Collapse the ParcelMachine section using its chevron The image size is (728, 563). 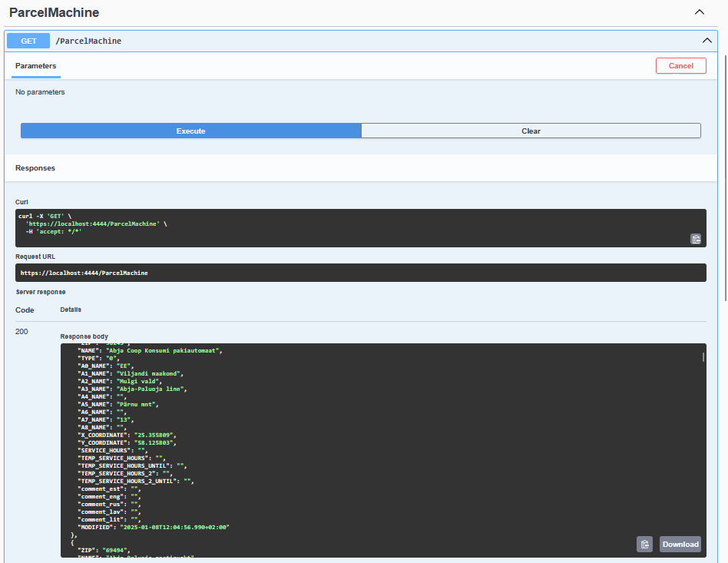(x=699, y=12)
